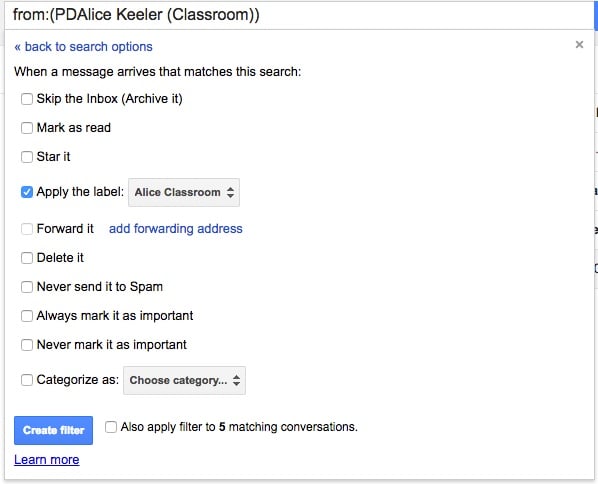Uncheck Apply the label checkbox
This screenshot has height=484, width=598.
tap(27, 192)
